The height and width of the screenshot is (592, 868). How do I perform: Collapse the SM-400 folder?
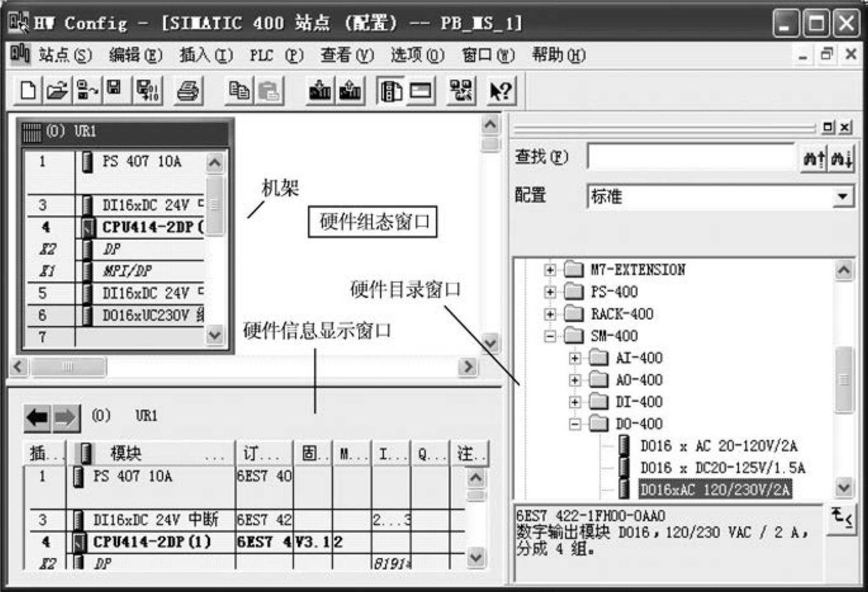(550, 336)
